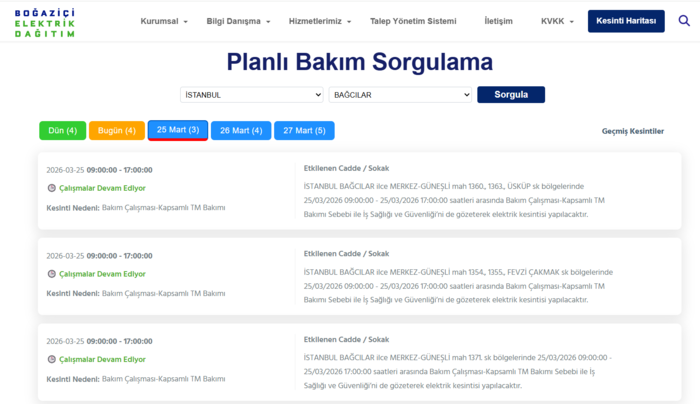Click the Planlı Bakım Sorgulama heading
The image size is (700, 404).
(360, 62)
